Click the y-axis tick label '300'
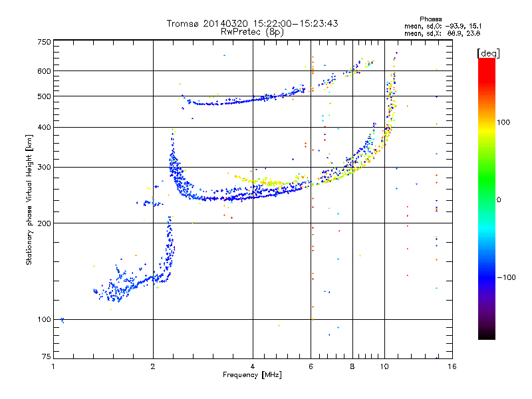The image size is (532, 399). click(44, 168)
